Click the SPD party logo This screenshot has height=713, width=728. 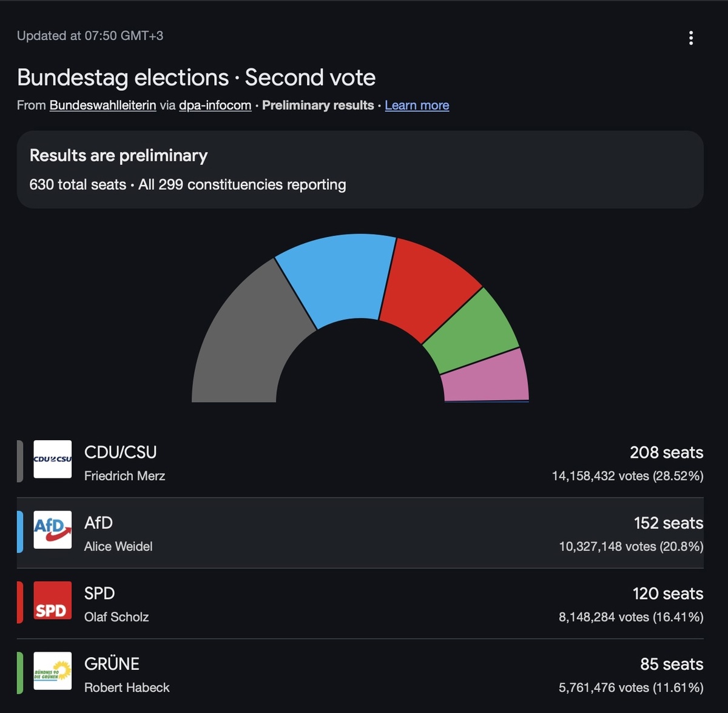[52, 600]
